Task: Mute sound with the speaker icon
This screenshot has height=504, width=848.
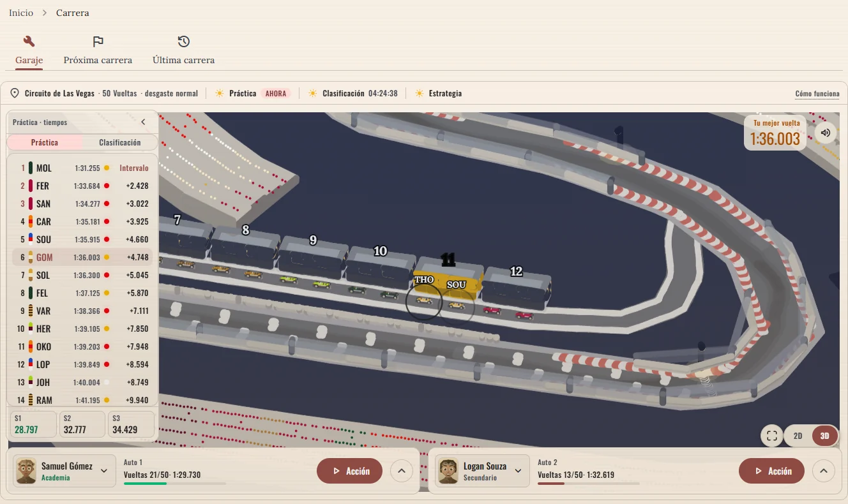Action: 826,133
